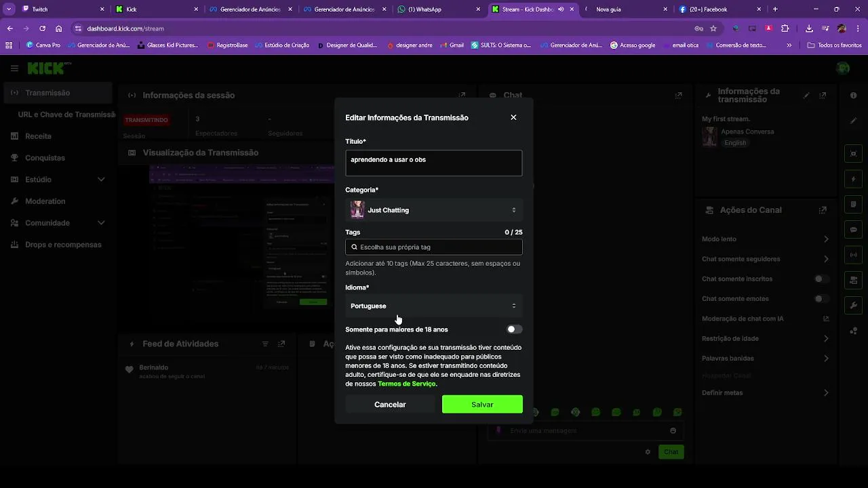The width and height of the screenshot is (868, 488).
Task: Open the Canva Pro bookmark
Action: 43,45
